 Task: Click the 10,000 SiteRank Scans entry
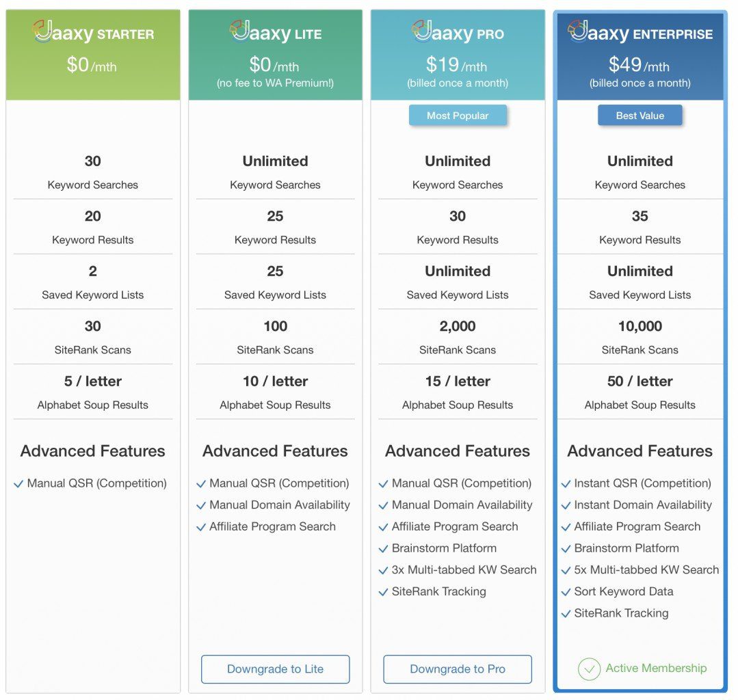[x=640, y=337]
